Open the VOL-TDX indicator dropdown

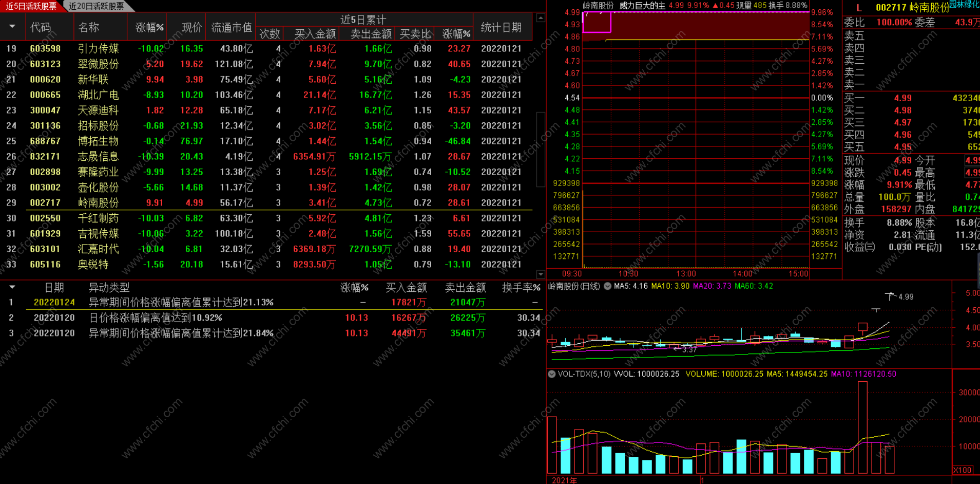[552, 374]
